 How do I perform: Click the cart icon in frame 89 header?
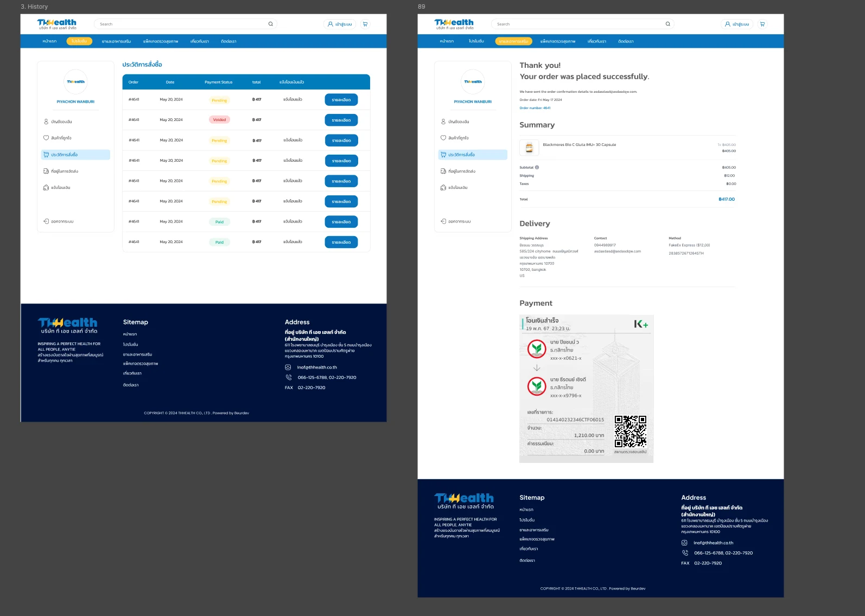click(x=762, y=24)
